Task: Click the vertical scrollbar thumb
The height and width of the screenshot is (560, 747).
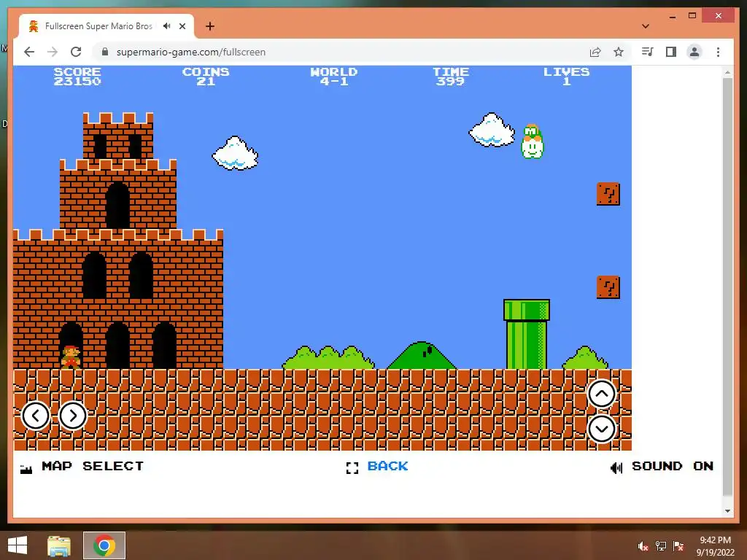Action: pyautogui.click(x=727, y=287)
